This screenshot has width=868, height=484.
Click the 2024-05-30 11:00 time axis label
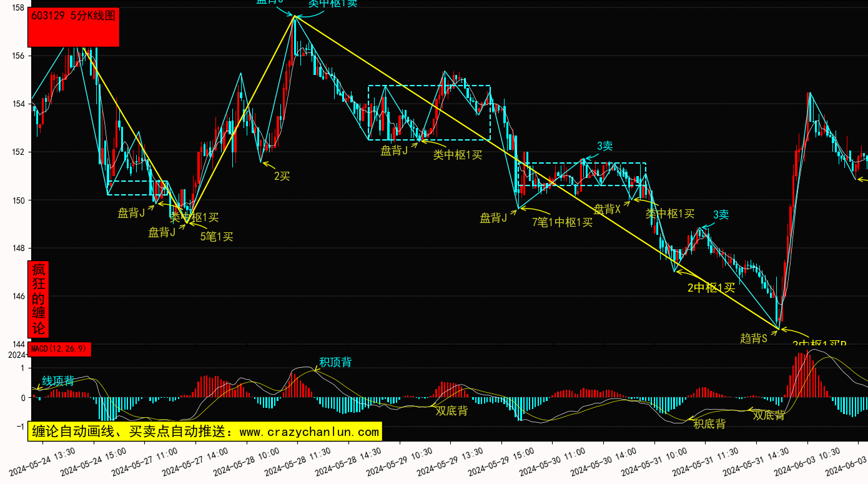point(553,462)
